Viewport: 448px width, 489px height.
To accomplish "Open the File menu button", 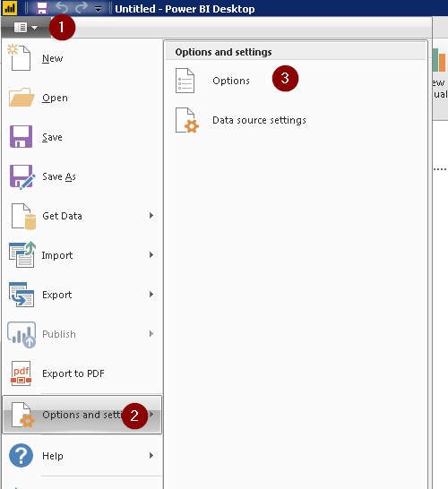I will (x=26, y=28).
